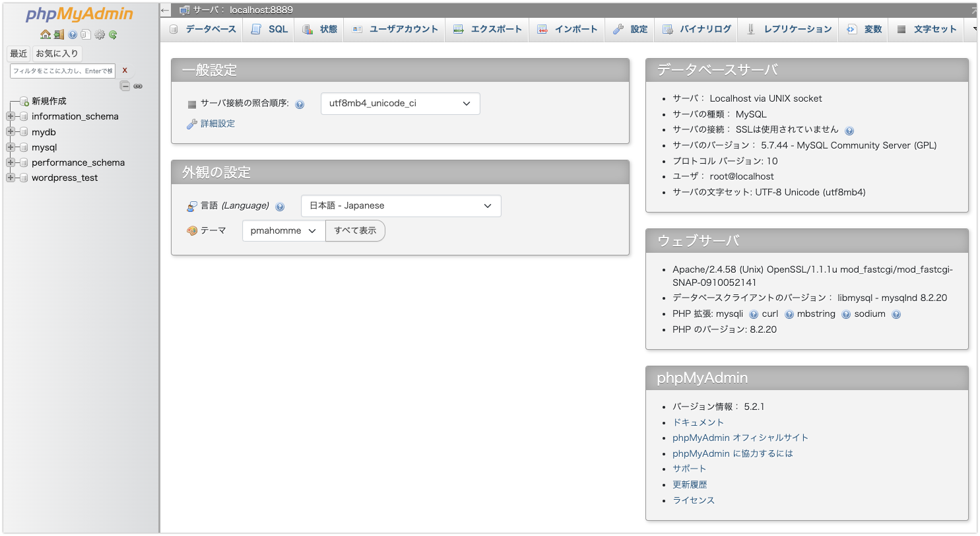Open navigation panel settings gear icon

(x=100, y=34)
